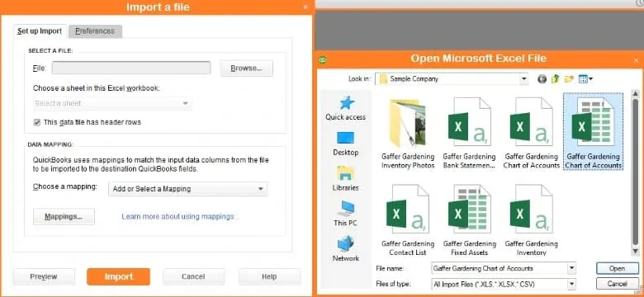
Task: Expand the File name dropdown arrow
Action: click(x=571, y=268)
